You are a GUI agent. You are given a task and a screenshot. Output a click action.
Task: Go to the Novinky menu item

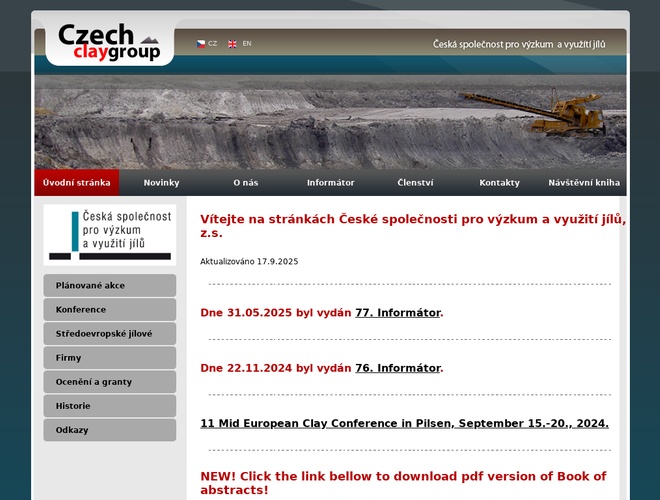click(x=161, y=183)
